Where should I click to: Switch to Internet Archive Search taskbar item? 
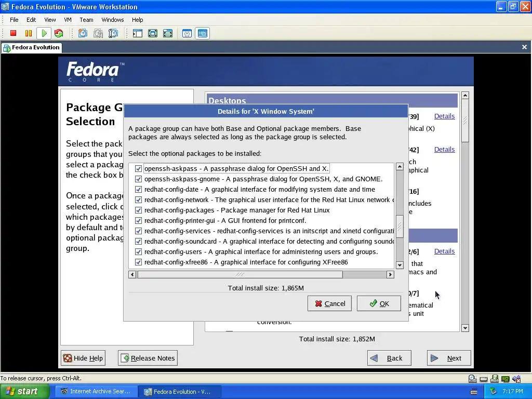pyautogui.click(x=96, y=392)
